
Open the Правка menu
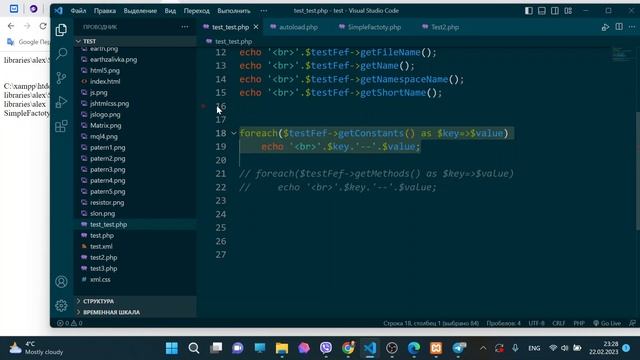click(105, 11)
